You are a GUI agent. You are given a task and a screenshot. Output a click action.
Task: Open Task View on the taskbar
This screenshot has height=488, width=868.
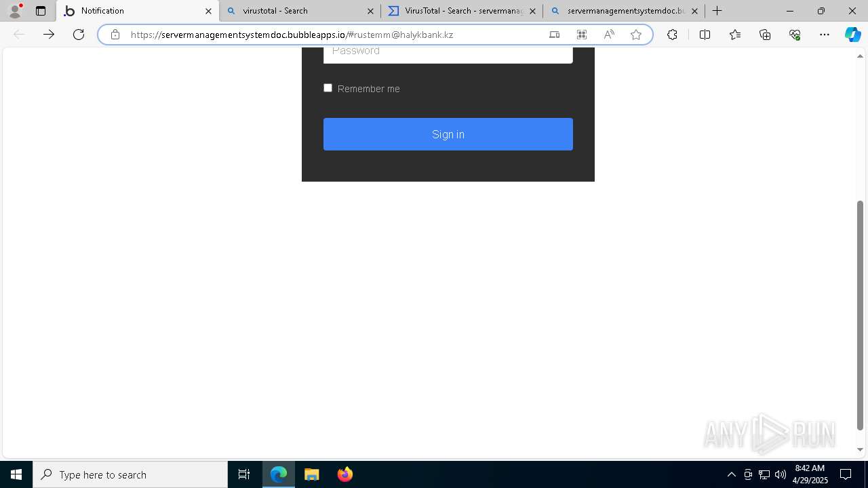click(244, 474)
